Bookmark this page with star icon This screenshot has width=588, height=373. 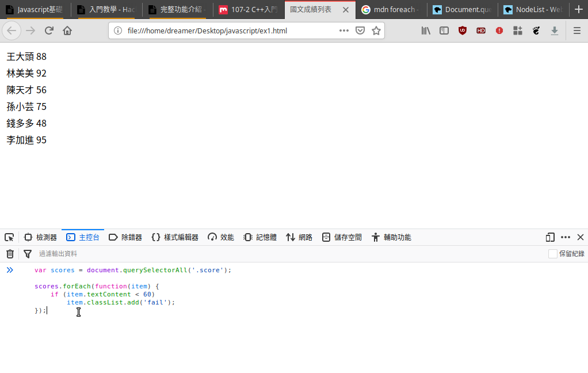click(376, 31)
